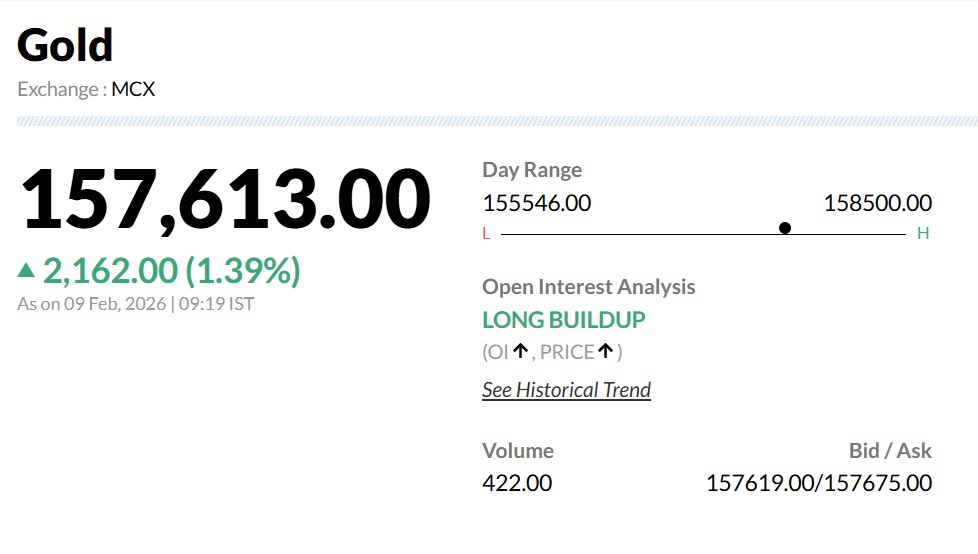Click the Open Interest Analysis heading

coord(588,287)
